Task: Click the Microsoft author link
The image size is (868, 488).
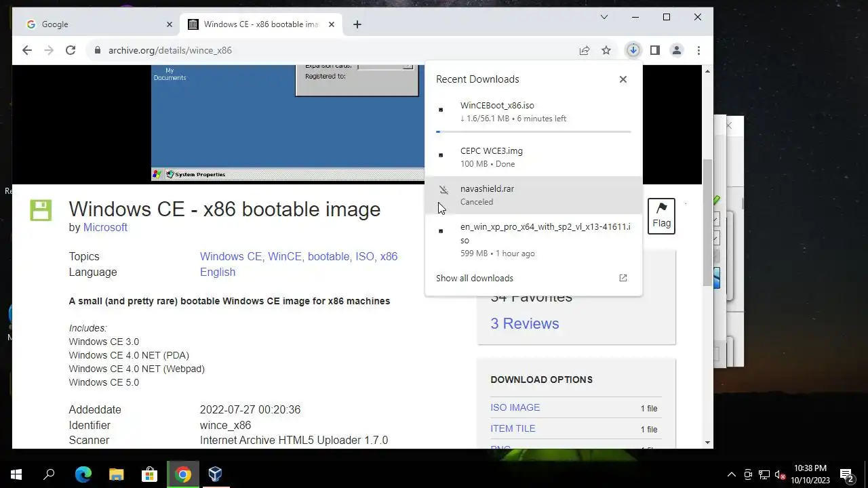Action: coord(105,228)
